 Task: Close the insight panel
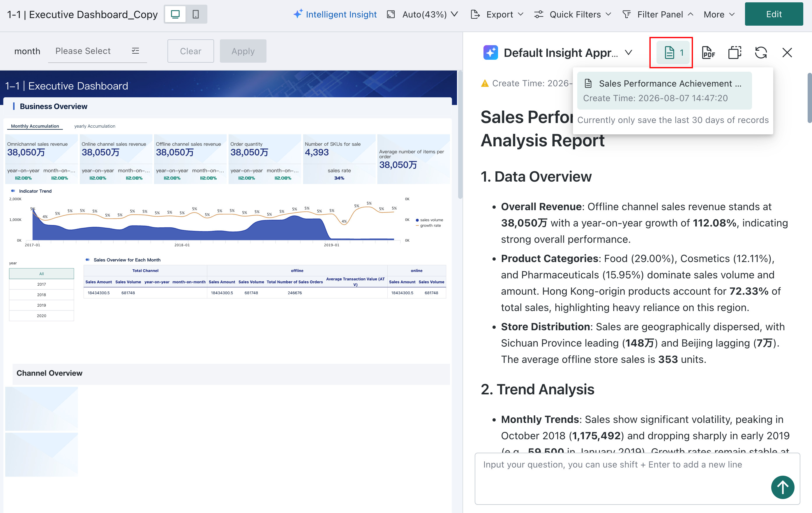(x=787, y=52)
